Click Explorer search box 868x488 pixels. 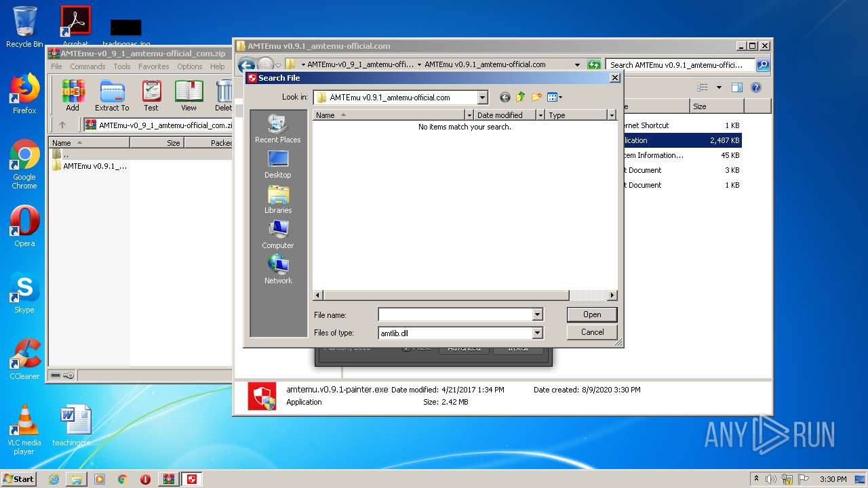coord(680,65)
